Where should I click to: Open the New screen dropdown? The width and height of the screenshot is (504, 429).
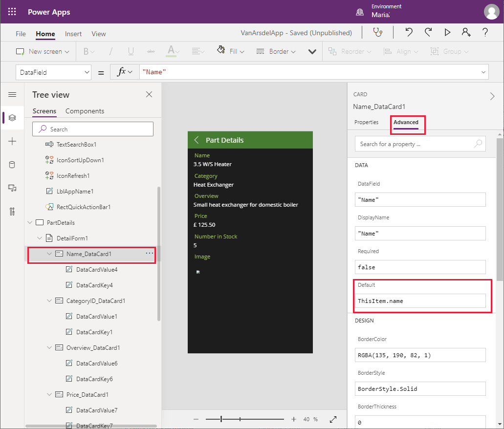click(43, 51)
